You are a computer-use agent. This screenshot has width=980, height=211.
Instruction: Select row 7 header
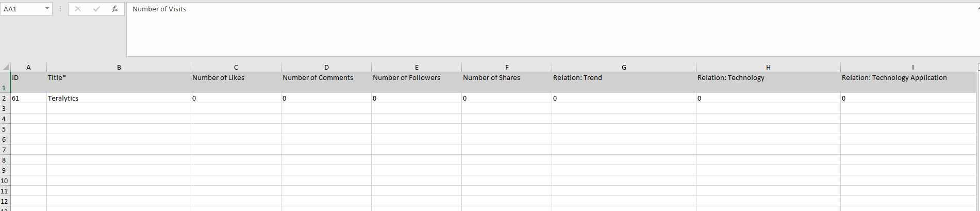click(5, 150)
